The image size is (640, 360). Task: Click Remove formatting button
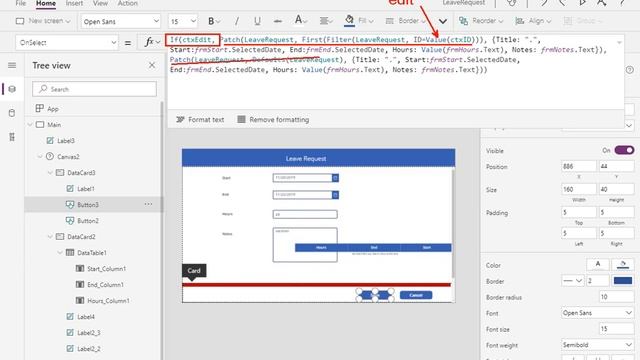click(x=273, y=120)
